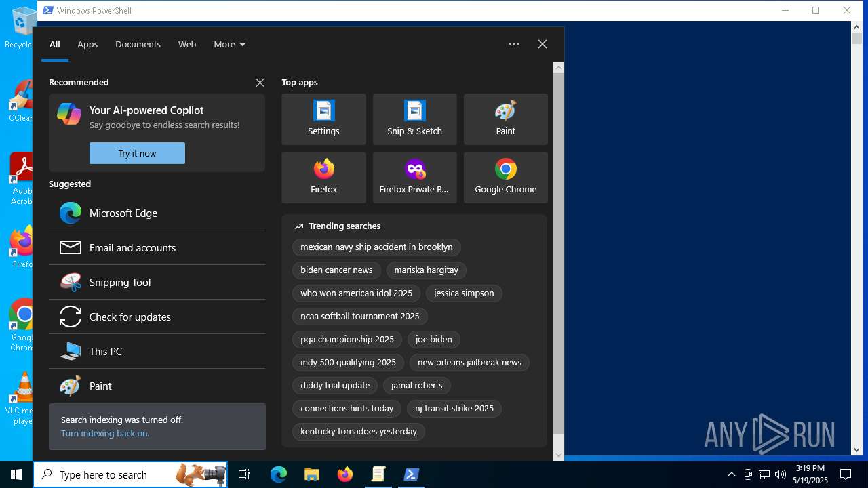This screenshot has width=868, height=488.
Task: Select jessica simpson trending search
Action: pyautogui.click(x=464, y=293)
